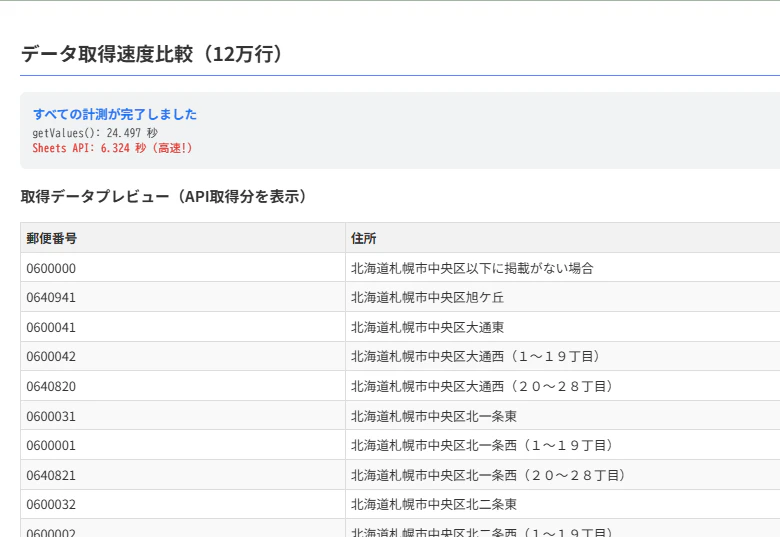Image resolution: width=780 pixels, height=537 pixels.
Task: Click the 北海道札幌市中央区旭ケ丘 address cell
Action: [563, 297]
